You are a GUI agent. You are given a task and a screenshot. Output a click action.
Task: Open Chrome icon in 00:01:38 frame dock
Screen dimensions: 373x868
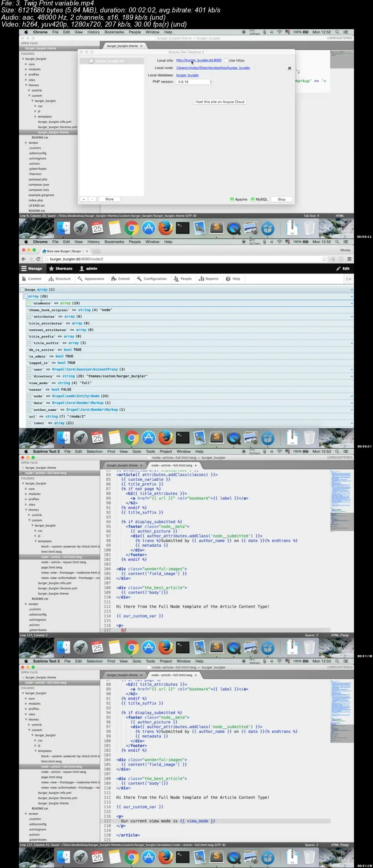[x=131, y=857]
